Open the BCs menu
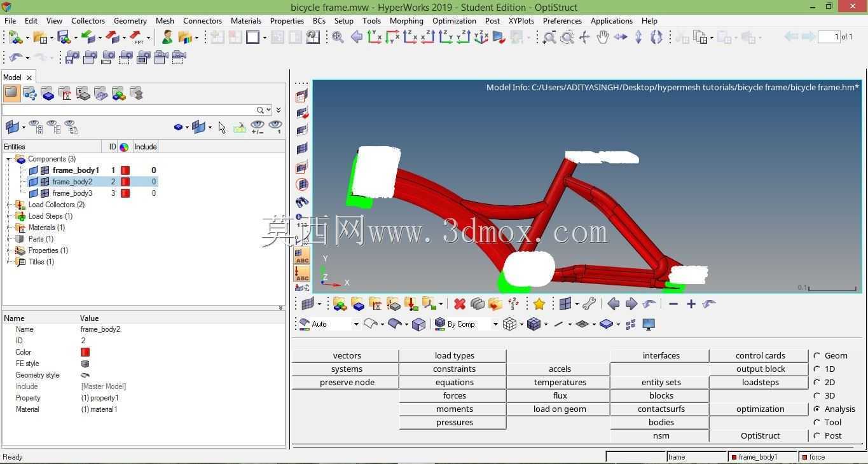 (x=319, y=20)
